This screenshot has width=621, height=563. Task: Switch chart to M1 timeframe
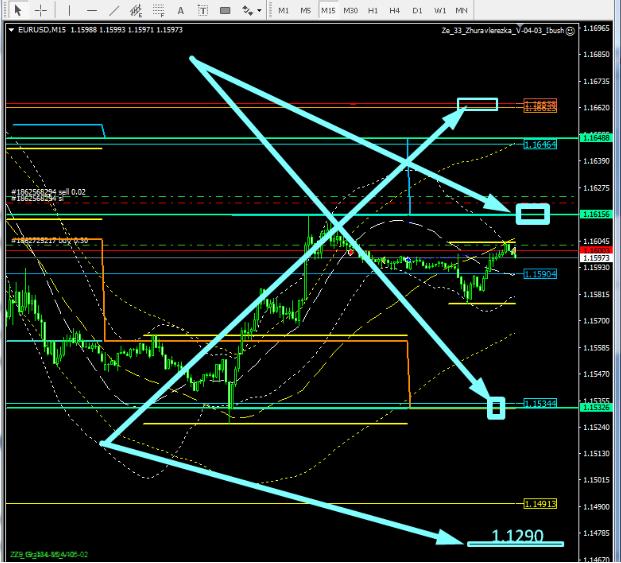tap(284, 10)
